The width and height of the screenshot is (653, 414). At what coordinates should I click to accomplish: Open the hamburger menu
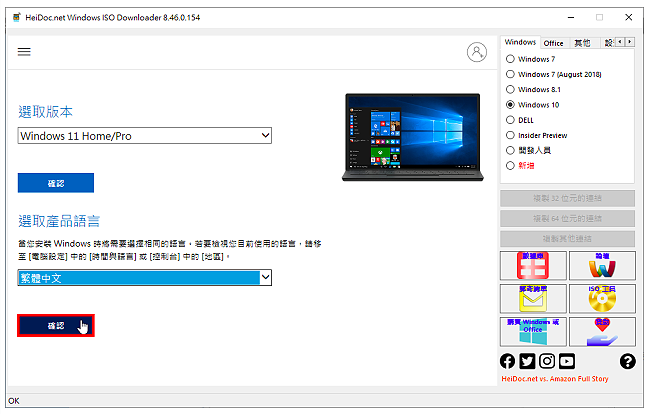[24, 52]
